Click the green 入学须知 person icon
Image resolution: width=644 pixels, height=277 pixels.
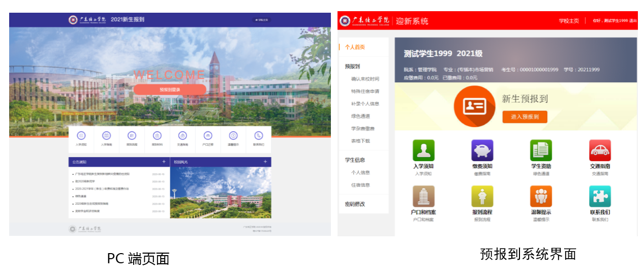[423, 150]
